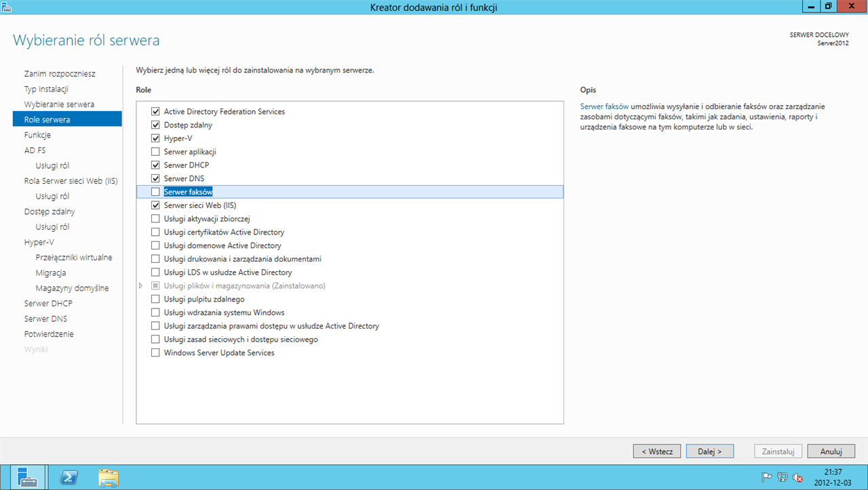Click the Action Center flag tray icon
Image resolution: width=868 pixels, height=490 pixels.
[767, 477]
